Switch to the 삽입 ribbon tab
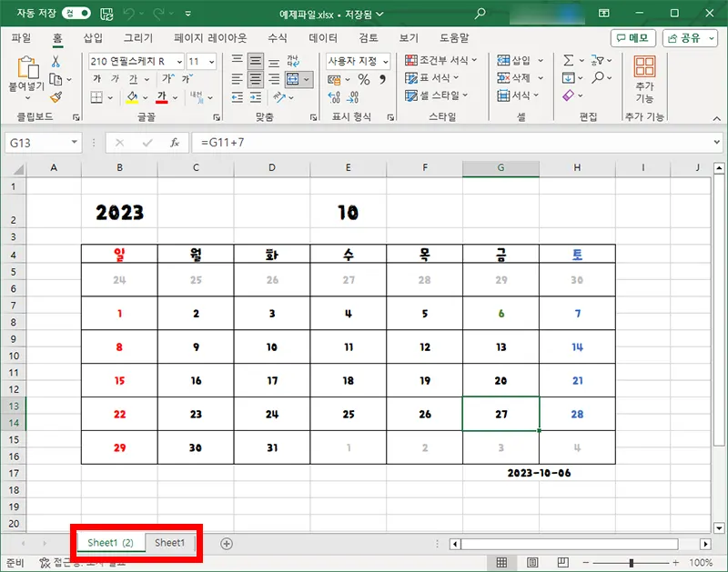The image size is (728, 572). point(92,38)
